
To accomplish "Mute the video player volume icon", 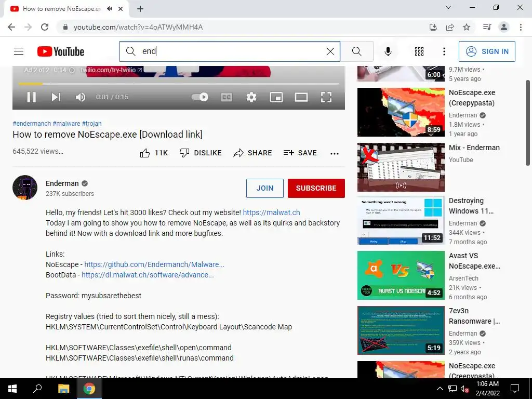I will tap(81, 97).
